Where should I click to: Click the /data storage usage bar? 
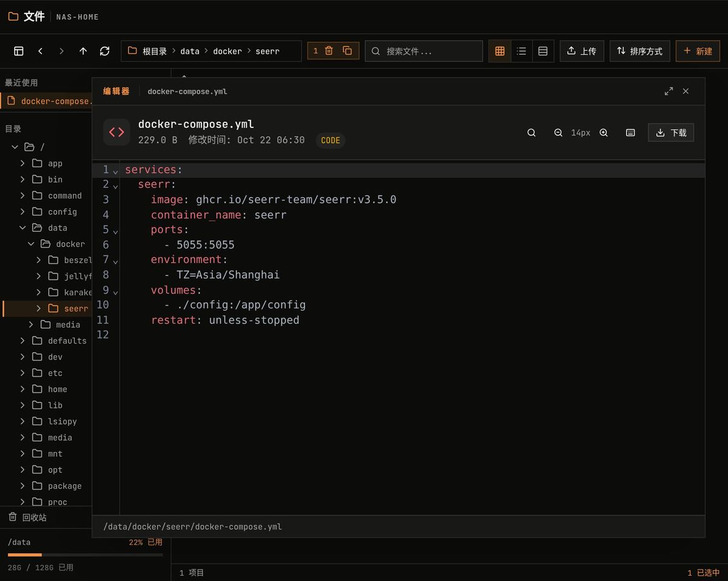click(85, 554)
